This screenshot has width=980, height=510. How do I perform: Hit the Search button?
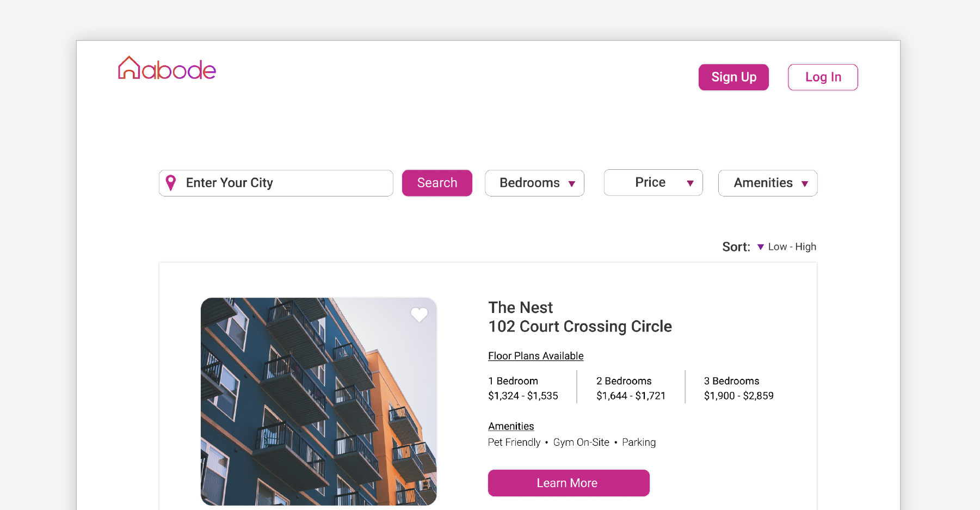coord(437,183)
